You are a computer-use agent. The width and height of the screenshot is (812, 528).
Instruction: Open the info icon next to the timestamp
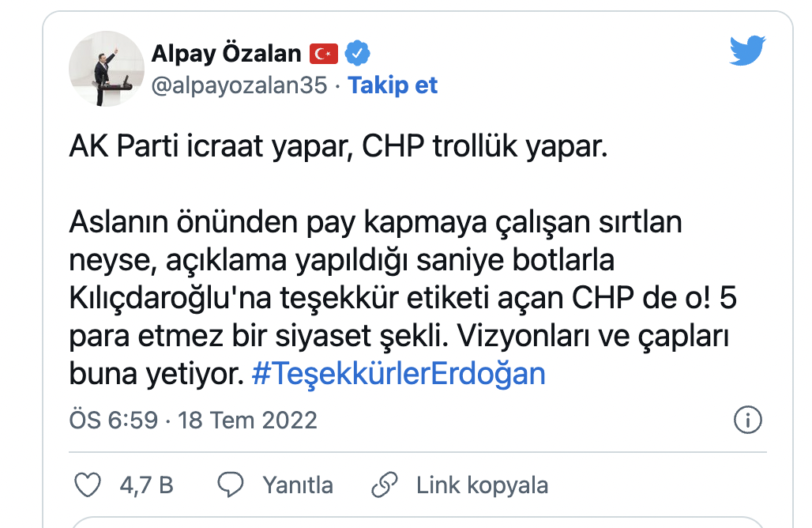tap(748, 420)
